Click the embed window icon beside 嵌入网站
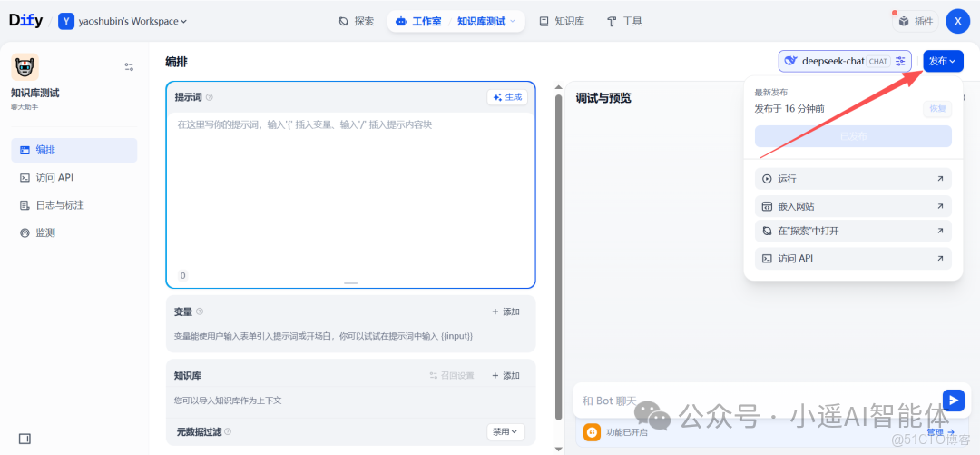The width and height of the screenshot is (980, 455). tap(767, 206)
